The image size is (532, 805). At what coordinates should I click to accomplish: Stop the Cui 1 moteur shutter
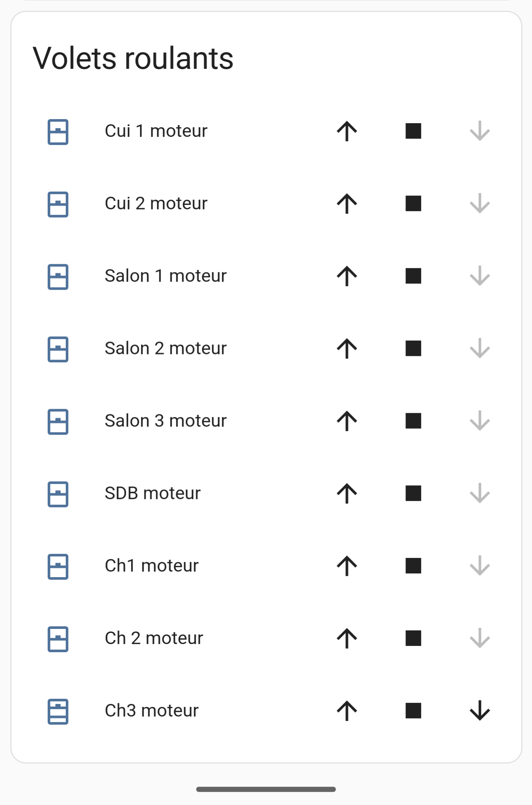(x=413, y=131)
